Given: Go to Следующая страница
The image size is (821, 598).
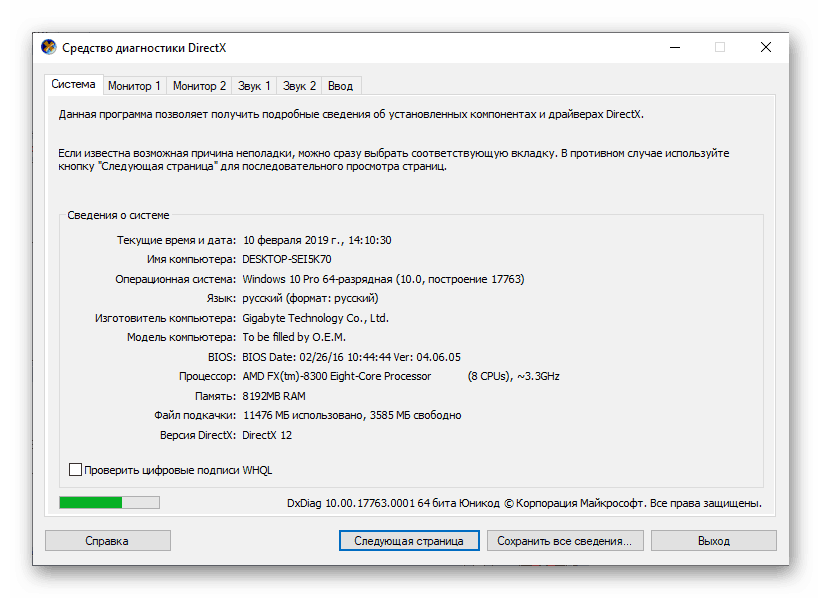Looking at the screenshot, I should 409,540.
